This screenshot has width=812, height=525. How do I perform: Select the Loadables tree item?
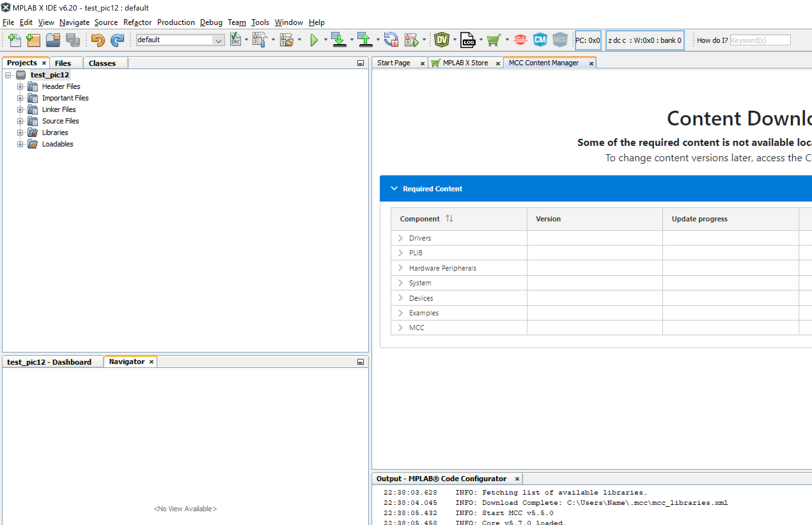point(57,144)
